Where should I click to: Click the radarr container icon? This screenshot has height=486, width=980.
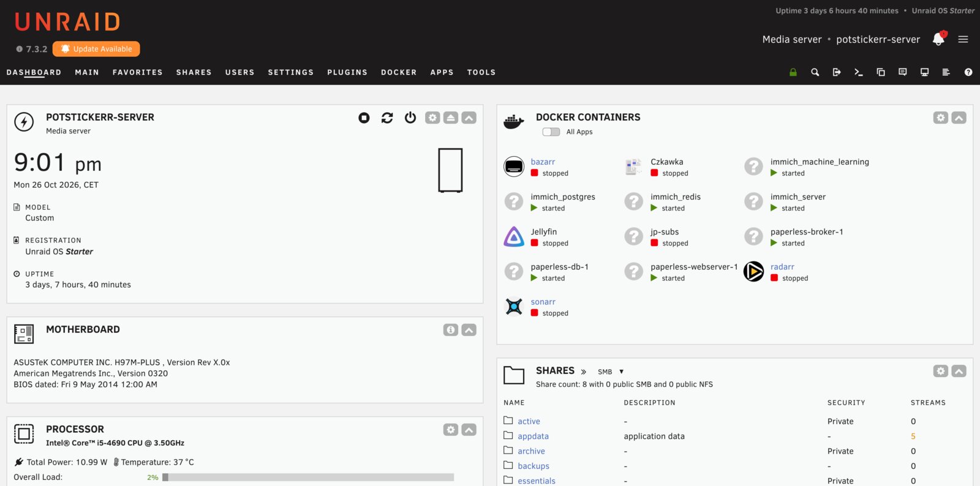pyautogui.click(x=753, y=272)
